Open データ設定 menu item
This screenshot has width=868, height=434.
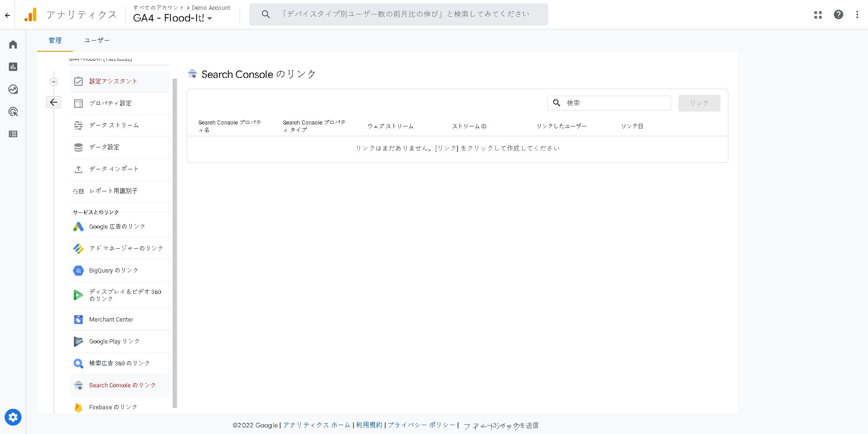[120, 147]
